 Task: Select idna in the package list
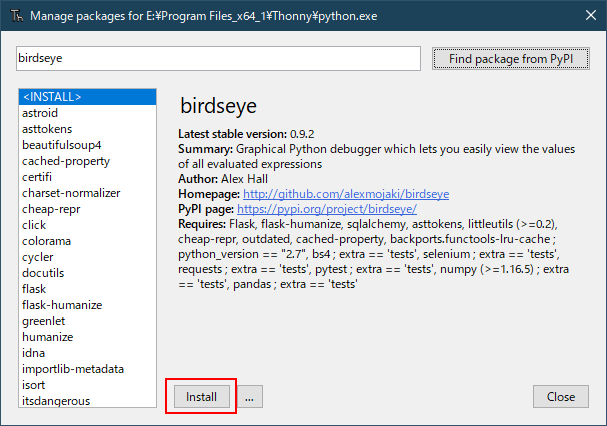pyautogui.click(x=87, y=353)
